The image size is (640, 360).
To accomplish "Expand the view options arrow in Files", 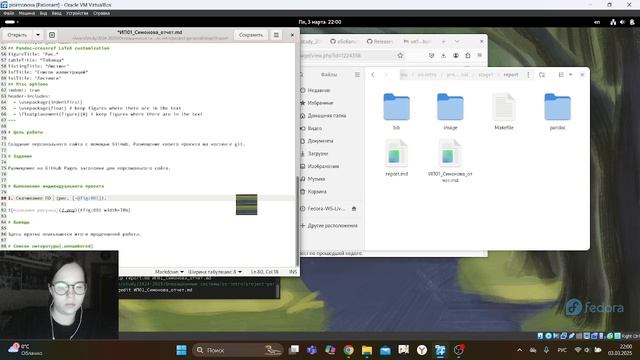I will coord(571,75).
